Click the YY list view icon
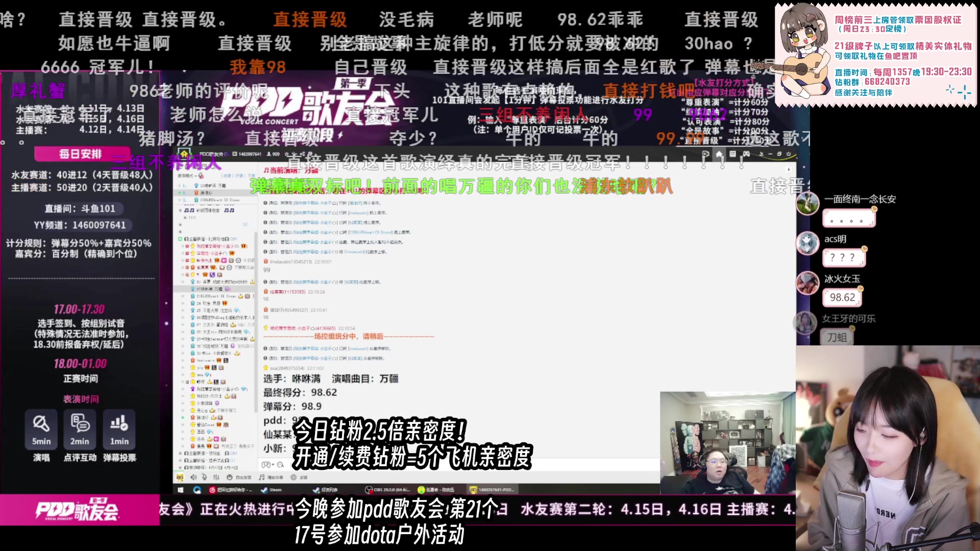 732,154
